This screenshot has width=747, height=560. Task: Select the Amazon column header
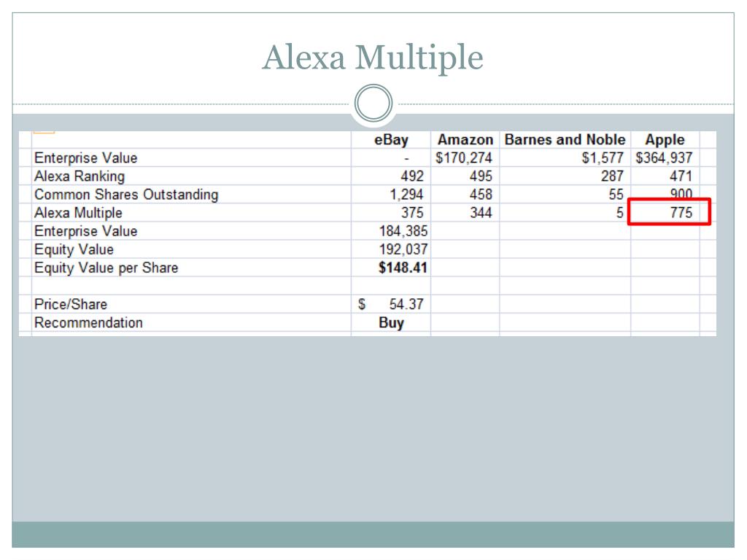pyautogui.click(x=465, y=139)
